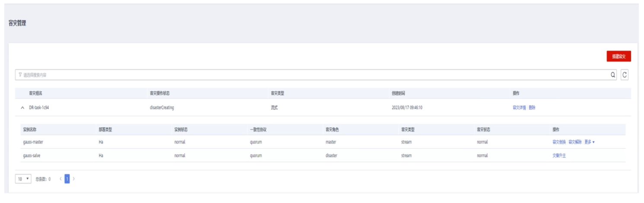Viewport: 644px width, 203px height.
Task: Click the search magnifier icon
Action: [613, 75]
